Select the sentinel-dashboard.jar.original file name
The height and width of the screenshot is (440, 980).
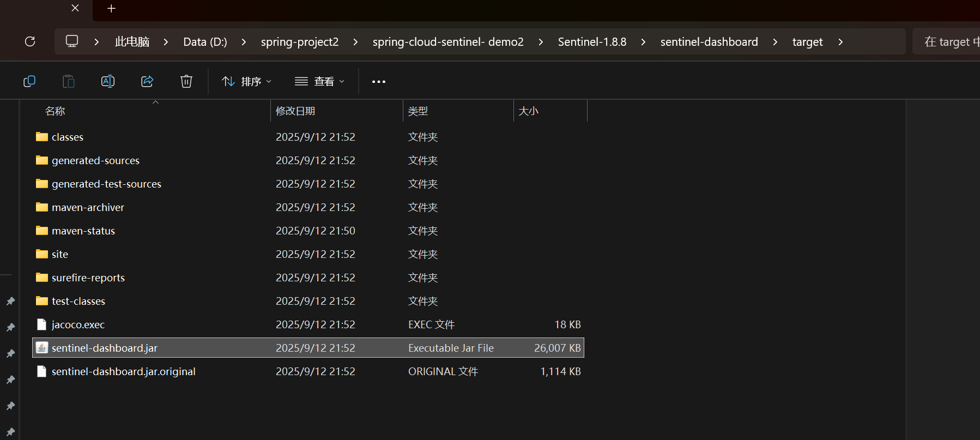pyautogui.click(x=124, y=371)
